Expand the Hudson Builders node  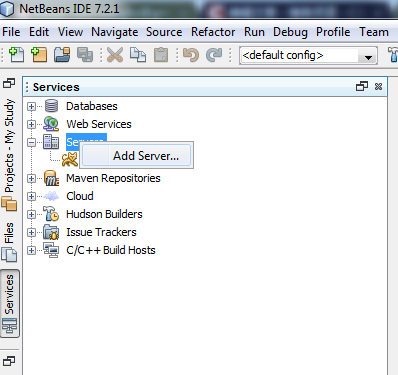(31, 214)
